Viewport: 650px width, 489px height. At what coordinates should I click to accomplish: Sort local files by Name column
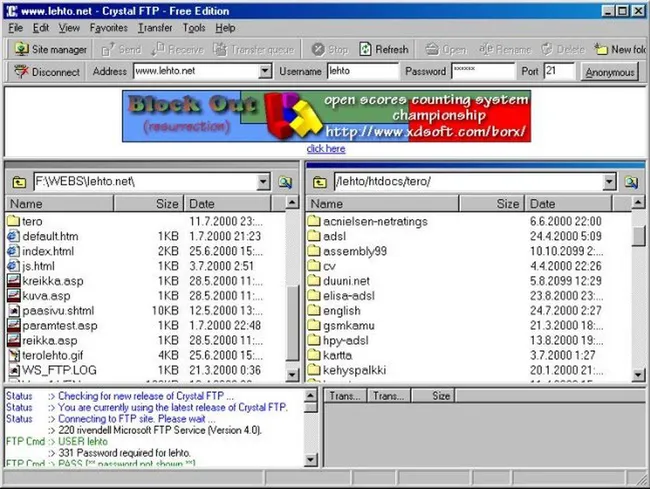[x=60, y=203]
